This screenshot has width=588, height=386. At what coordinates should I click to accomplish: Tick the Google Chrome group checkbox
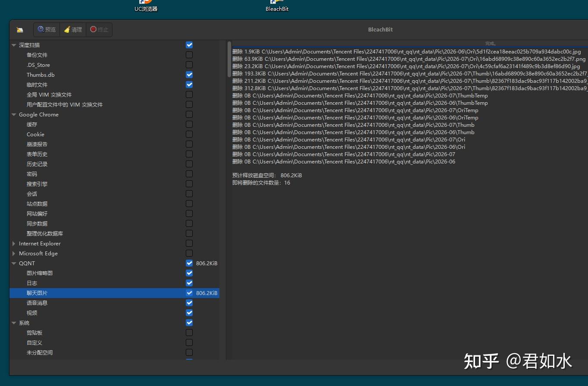pos(189,114)
